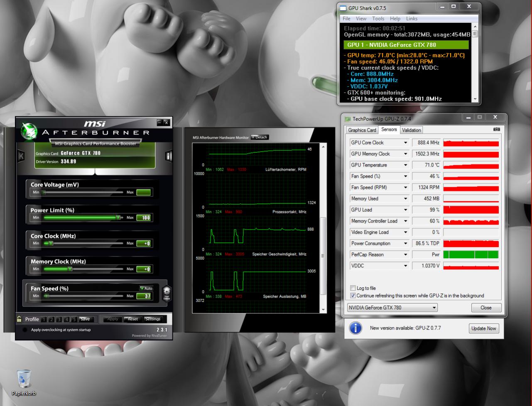Open the Recycle Bin (Papierkorb) desktop icon

[24, 382]
